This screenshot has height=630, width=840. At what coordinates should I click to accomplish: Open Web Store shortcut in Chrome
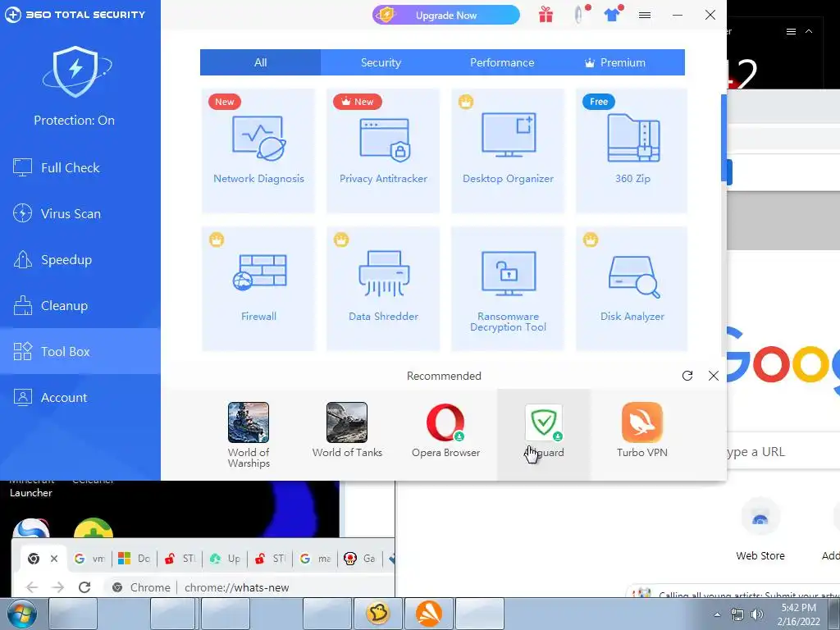(x=760, y=531)
